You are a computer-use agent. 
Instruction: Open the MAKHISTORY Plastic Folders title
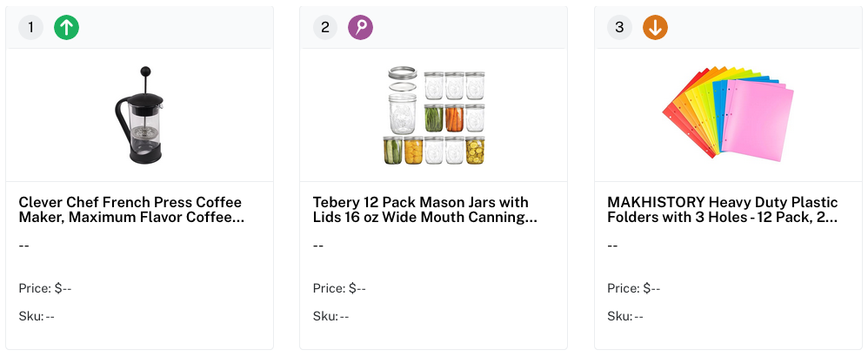point(722,210)
